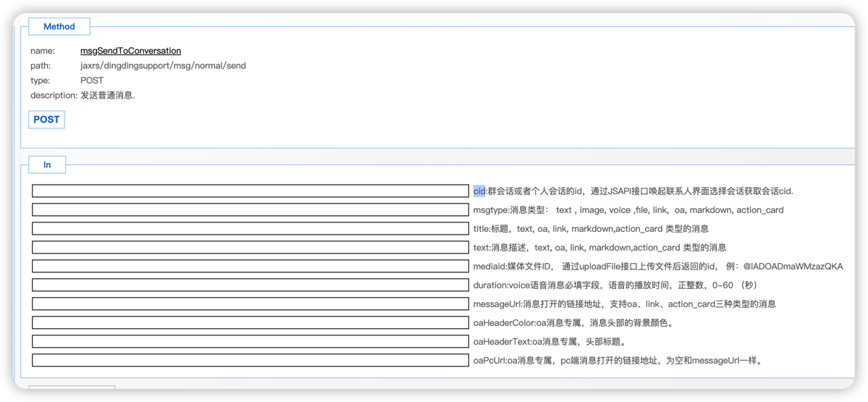
Task: Click the POST value beside type
Action: [x=92, y=80]
